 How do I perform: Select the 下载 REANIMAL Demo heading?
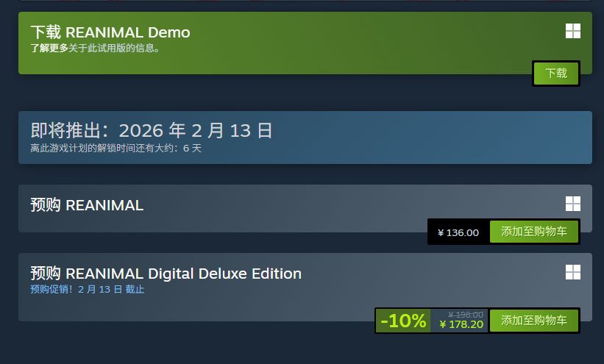pyautogui.click(x=110, y=32)
